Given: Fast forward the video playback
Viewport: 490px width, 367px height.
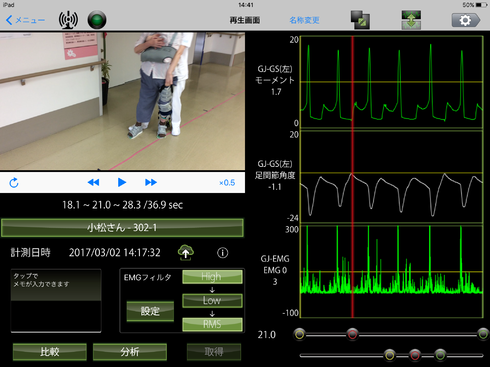Looking at the screenshot, I should click(x=151, y=182).
